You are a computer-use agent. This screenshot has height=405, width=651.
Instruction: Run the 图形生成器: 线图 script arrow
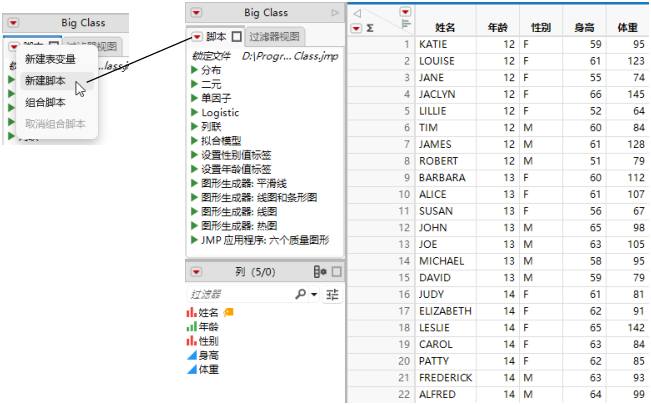pos(194,211)
